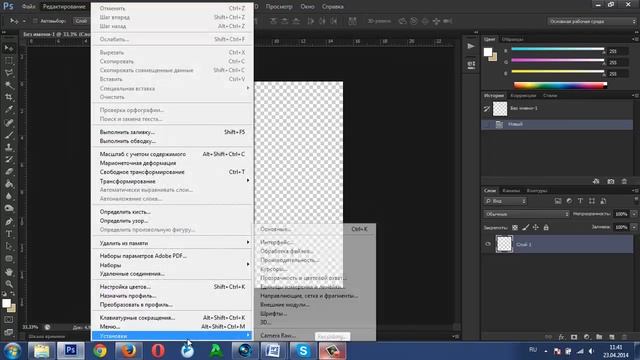Image resolution: width=640 pixels, height=360 pixels.
Task: Select the Eraser tool
Action: click(8, 171)
